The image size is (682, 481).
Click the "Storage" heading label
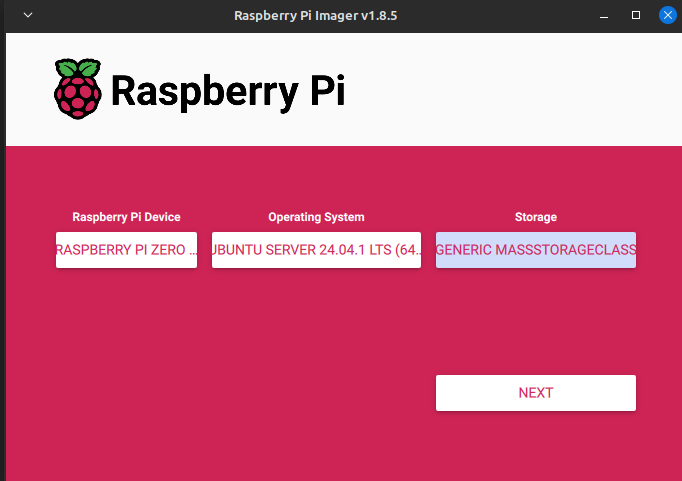[536, 217]
